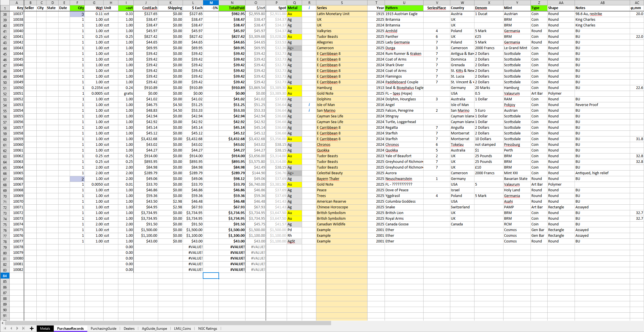Viewport: 644px width, 332px height.
Task: Open the Metals sheet tab
Action: (45, 329)
